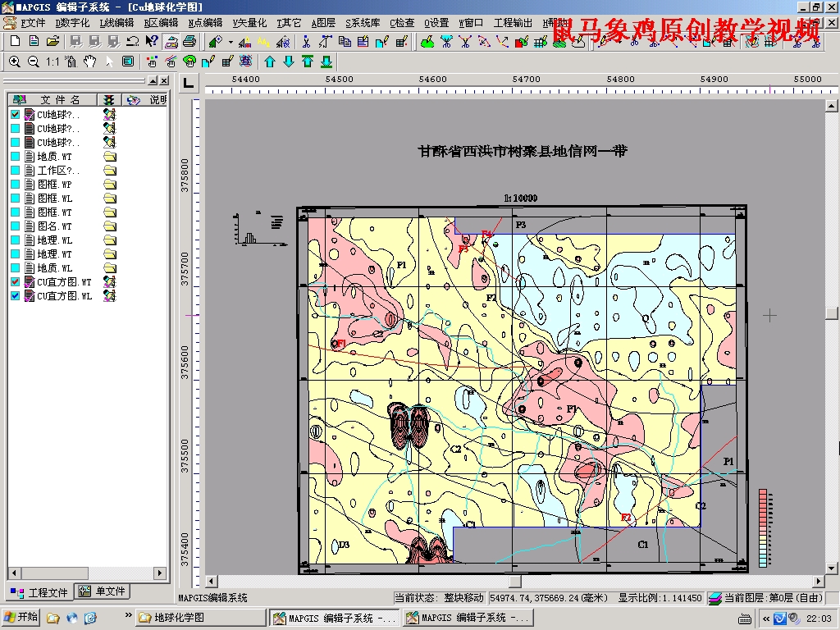Close the file list panel
The width and height of the screenshot is (840, 630).
point(164,80)
